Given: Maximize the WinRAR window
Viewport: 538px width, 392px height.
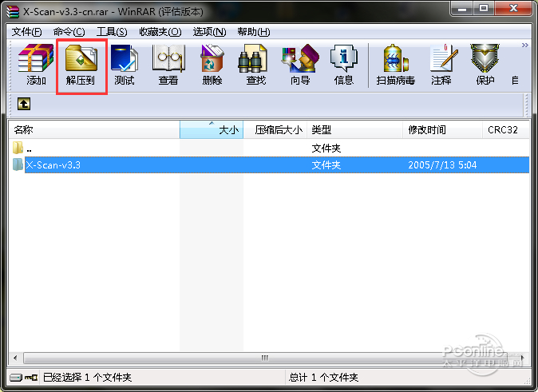Looking at the screenshot, I should click(x=484, y=8).
